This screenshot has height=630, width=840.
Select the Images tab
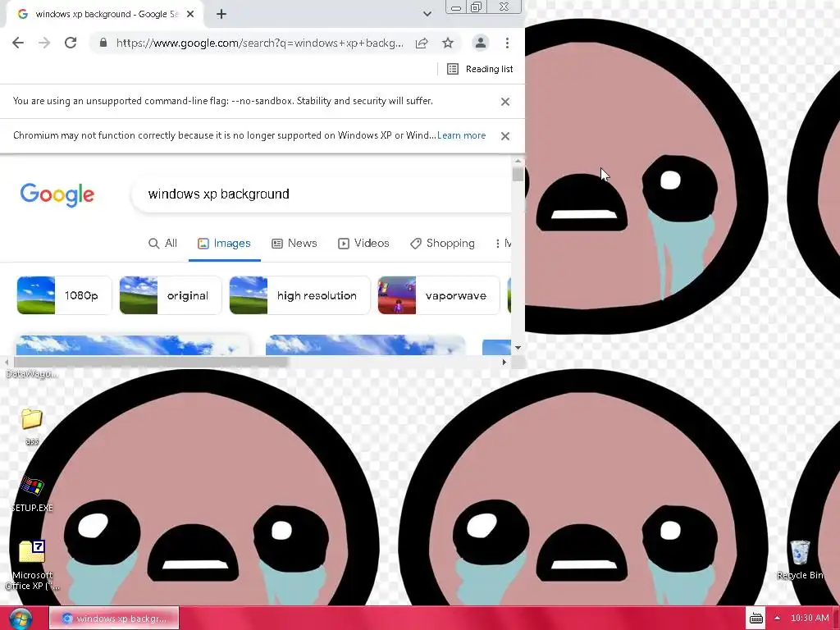225,243
